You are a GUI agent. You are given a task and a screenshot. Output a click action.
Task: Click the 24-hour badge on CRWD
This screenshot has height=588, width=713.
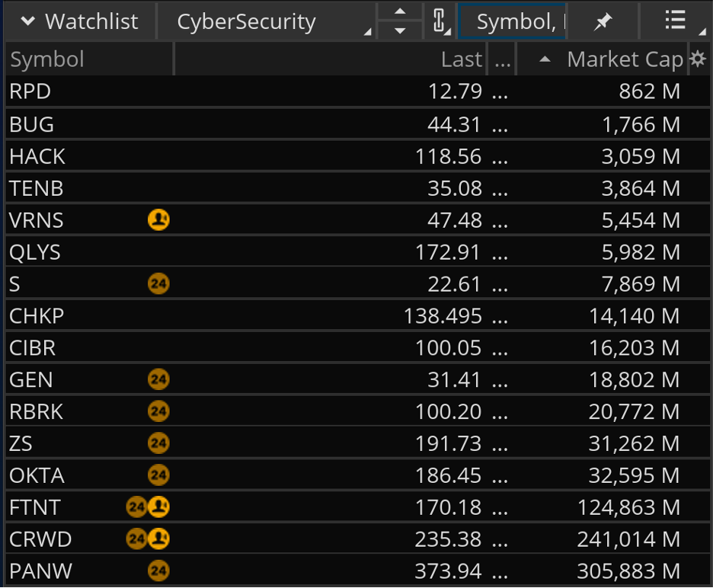pos(136,539)
